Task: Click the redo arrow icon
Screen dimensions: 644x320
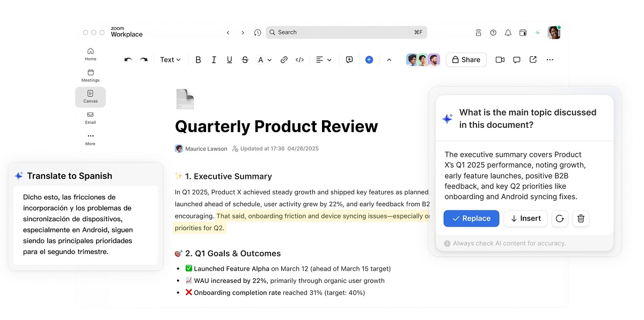Action: tap(144, 60)
